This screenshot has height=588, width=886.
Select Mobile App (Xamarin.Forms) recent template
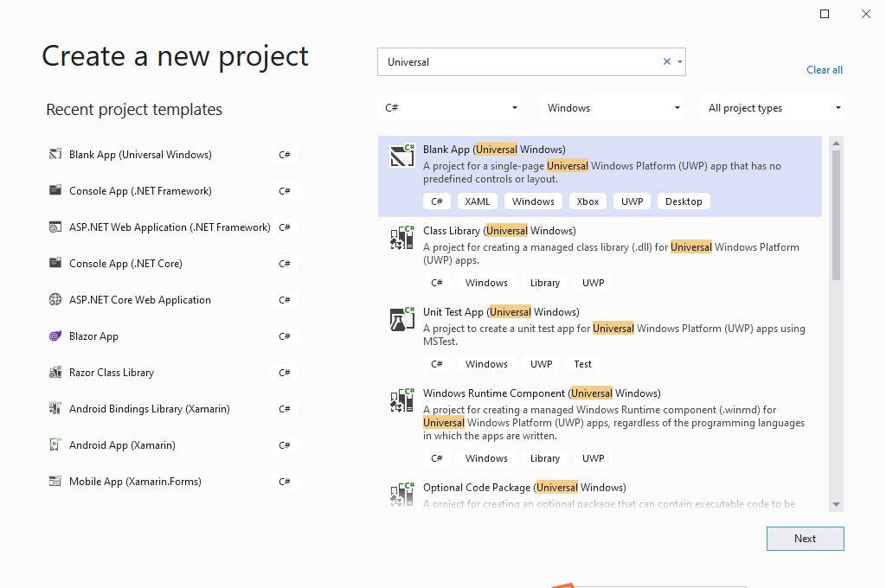[x=135, y=482]
